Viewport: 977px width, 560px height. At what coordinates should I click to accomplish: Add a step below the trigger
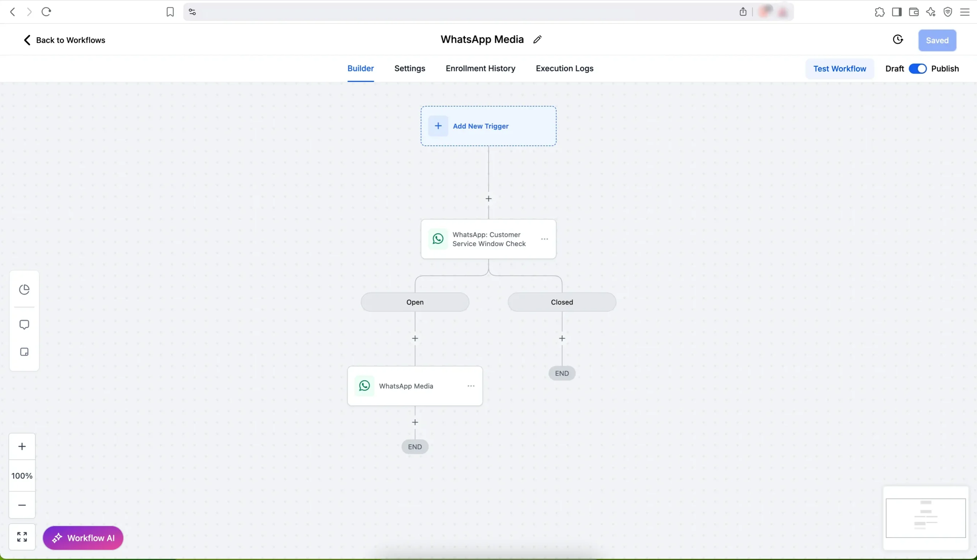489,199
